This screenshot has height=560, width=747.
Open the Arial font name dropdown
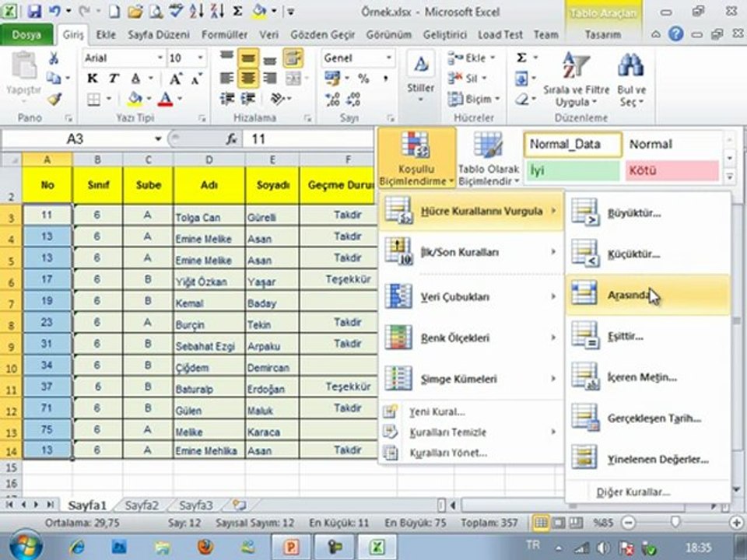160,58
